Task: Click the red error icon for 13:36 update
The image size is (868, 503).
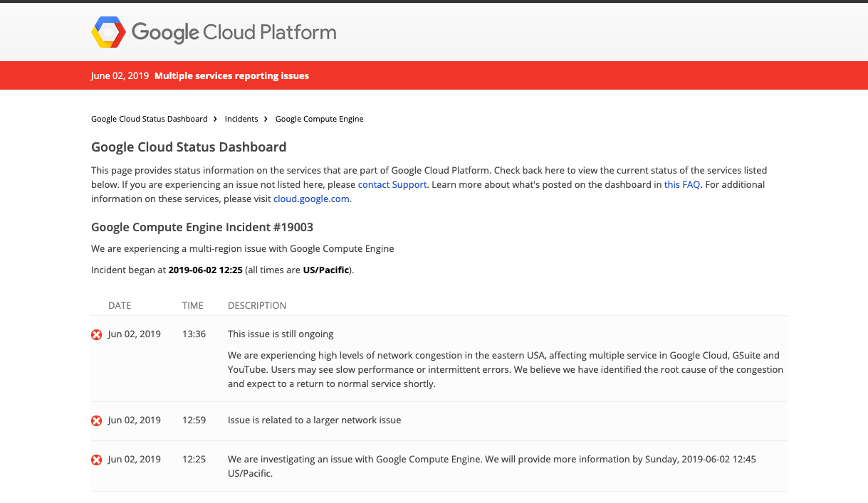Action: pos(97,334)
